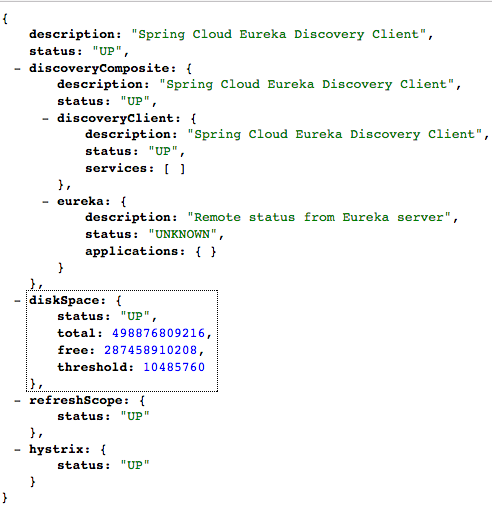Click the "UNKNOWN" status value

coord(182,234)
